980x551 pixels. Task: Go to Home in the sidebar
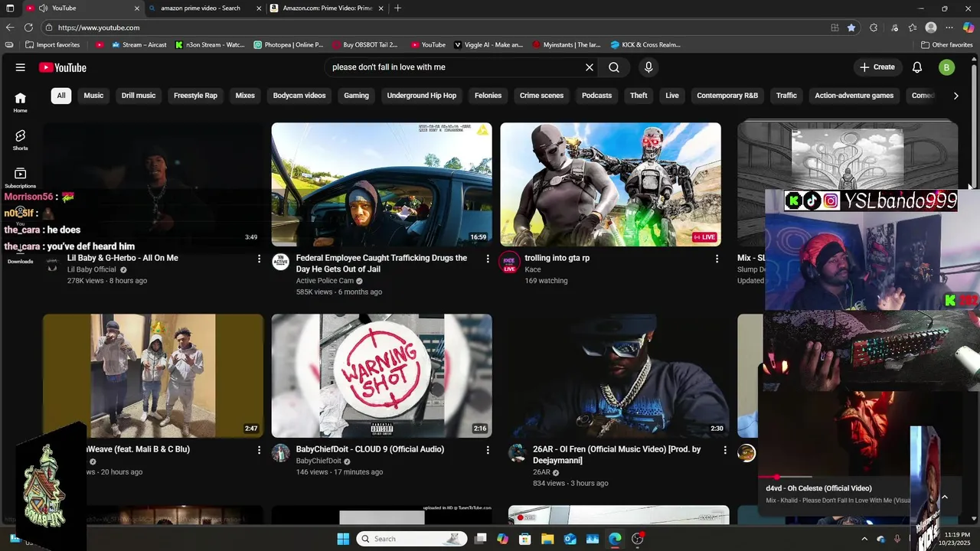click(21, 102)
